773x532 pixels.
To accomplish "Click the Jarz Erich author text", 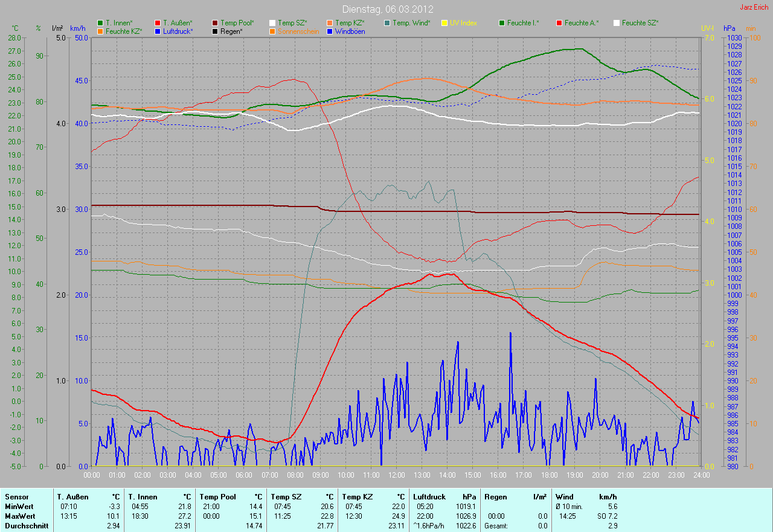I will coord(754,7).
